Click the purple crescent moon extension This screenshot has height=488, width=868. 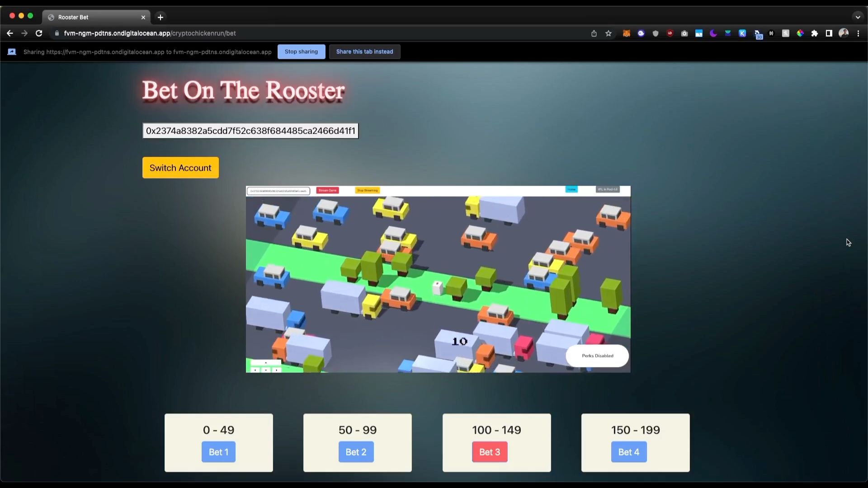pyautogui.click(x=713, y=33)
